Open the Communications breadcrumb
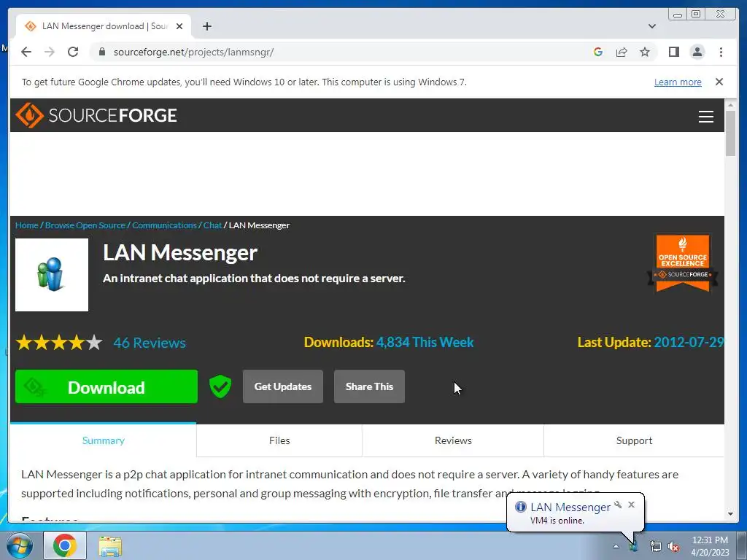The height and width of the screenshot is (560, 747). tap(164, 225)
